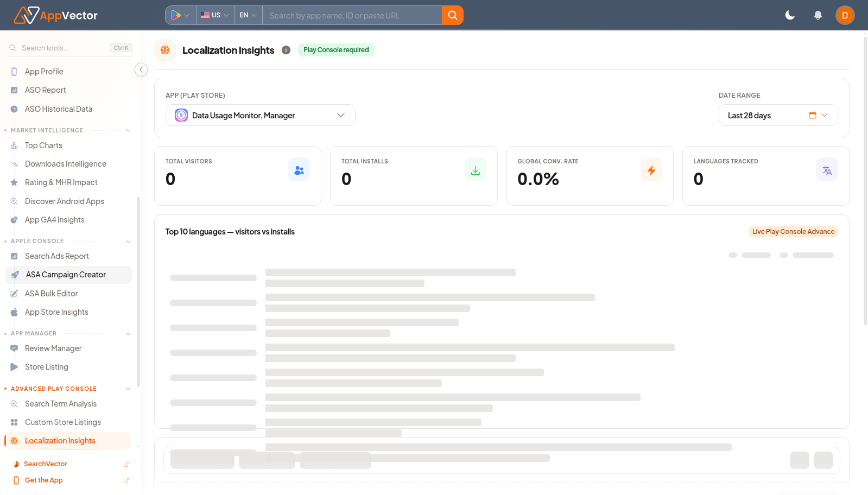
Task: Collapse the Apple Console section
Action: tap(128, 241)
